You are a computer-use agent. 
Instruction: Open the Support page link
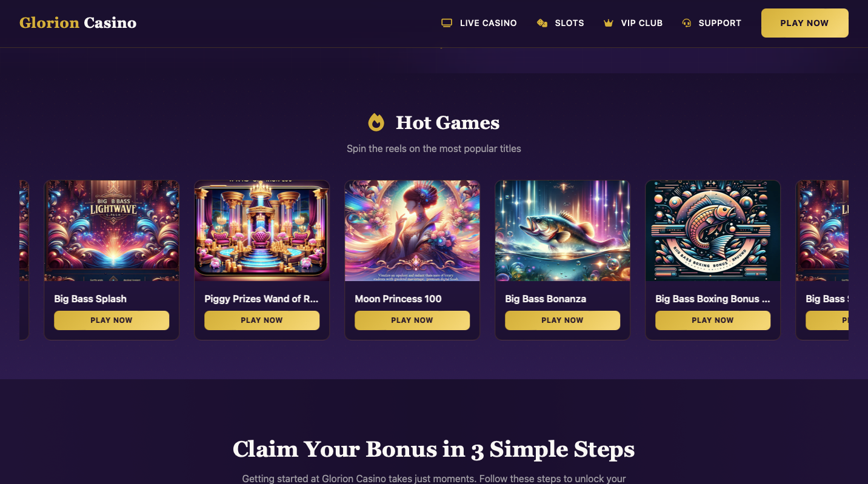[x=712, y=23]
